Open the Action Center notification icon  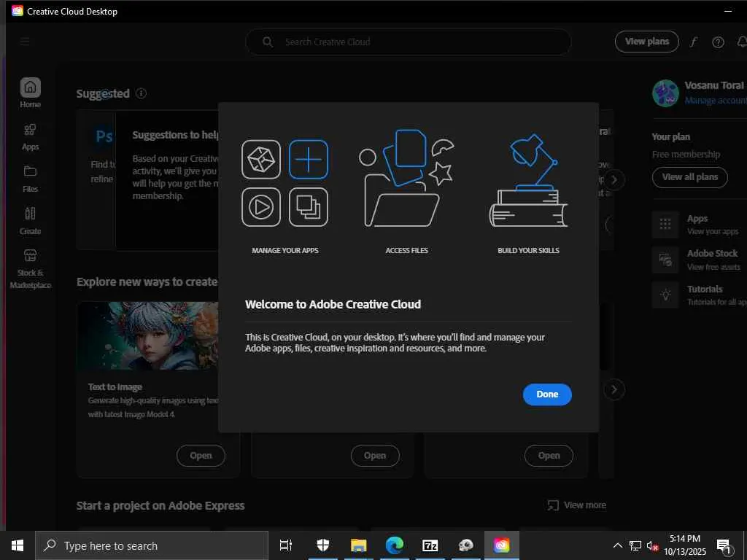coord(724,546)
